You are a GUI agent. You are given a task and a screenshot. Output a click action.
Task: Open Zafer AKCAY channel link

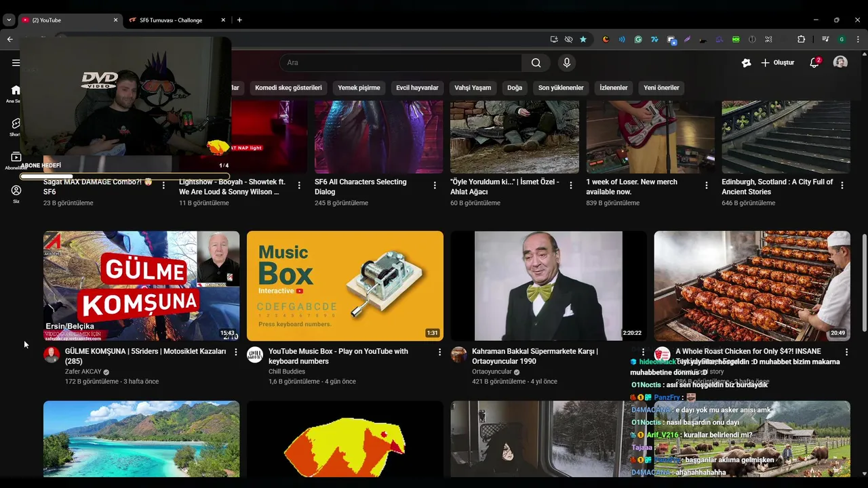83,371
